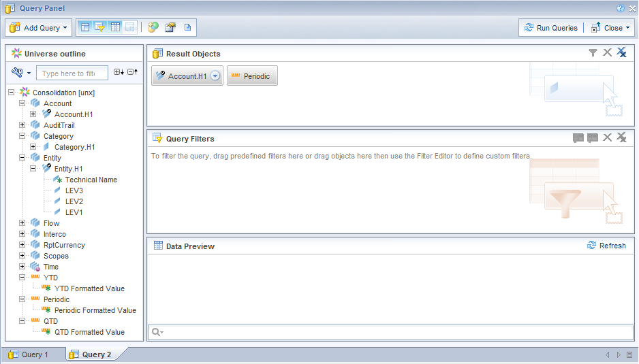Screen dimensions: 639x364
Task: Click the filter icon in Result Objects
Action: [593, 52]
